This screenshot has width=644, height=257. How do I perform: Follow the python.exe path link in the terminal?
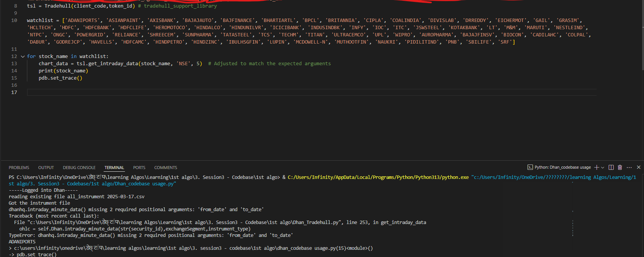(378, 177)
